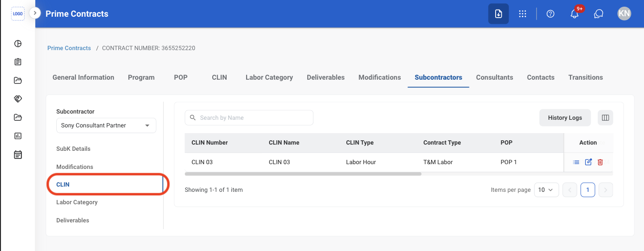View details list icon for CLIN 03

tap(576, 162)
